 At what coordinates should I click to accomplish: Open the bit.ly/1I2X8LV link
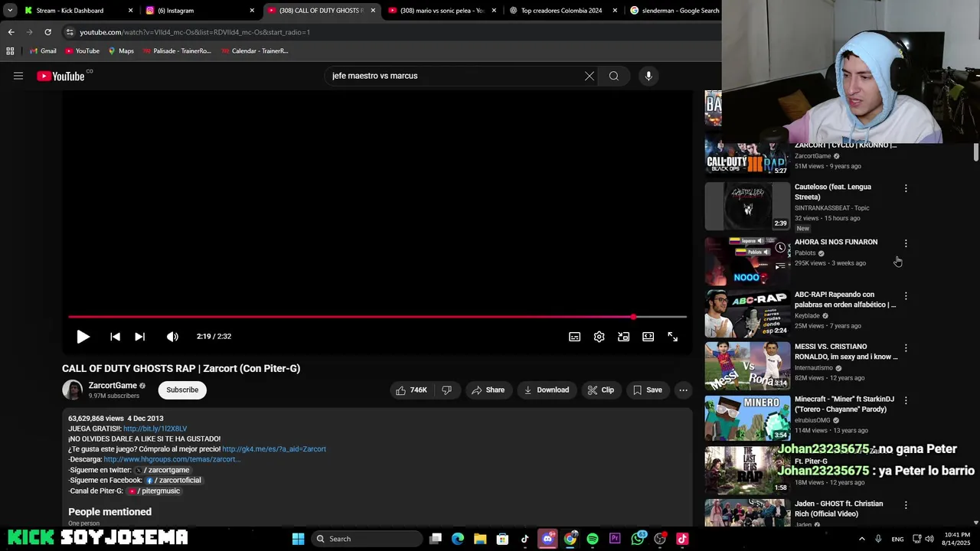[x=155, y=429]
